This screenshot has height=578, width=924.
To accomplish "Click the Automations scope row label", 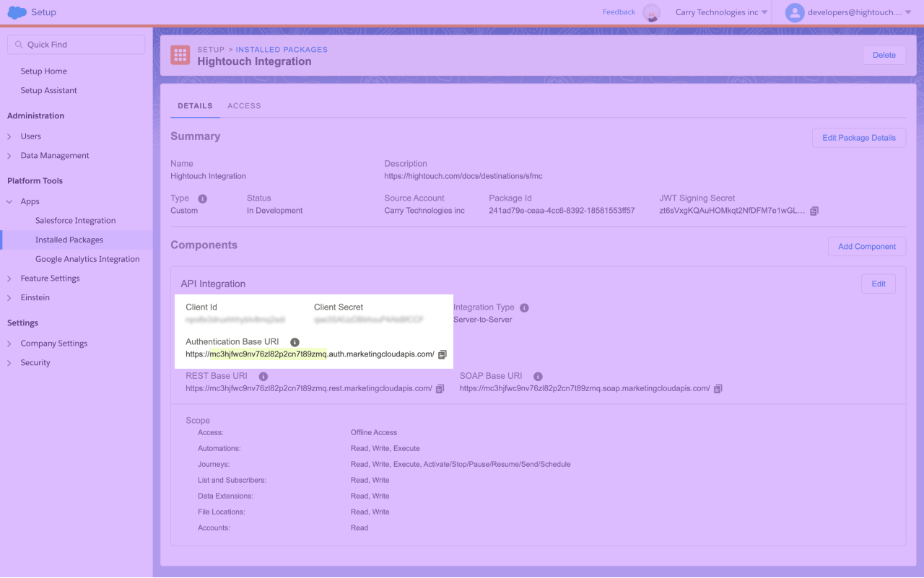I will [x=219, y=449].
